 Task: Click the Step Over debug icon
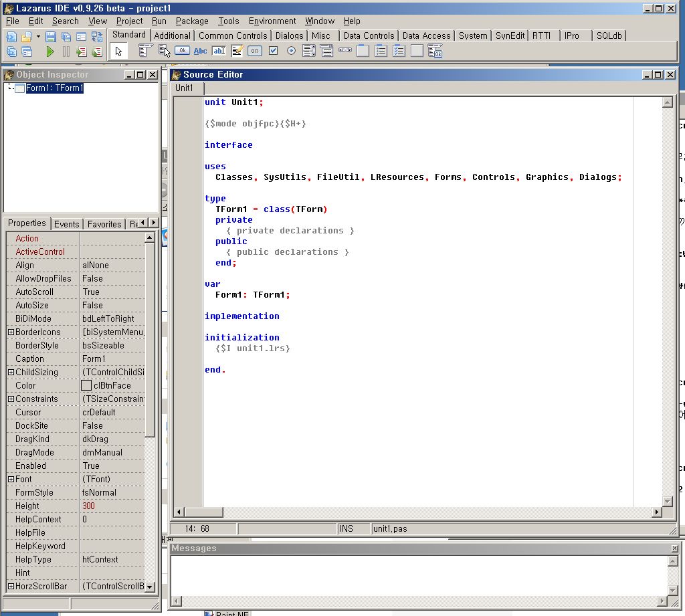pyautogui.click(x=96, y=52)
